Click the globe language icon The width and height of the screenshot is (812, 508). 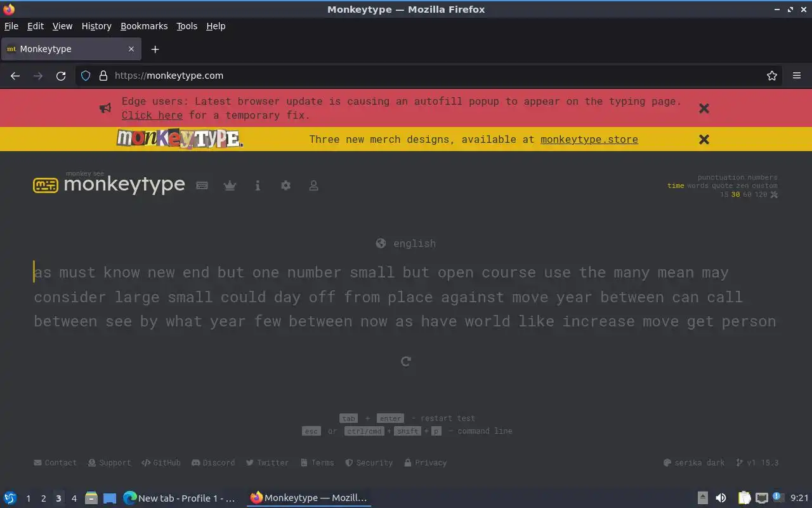tap(381, 243)
